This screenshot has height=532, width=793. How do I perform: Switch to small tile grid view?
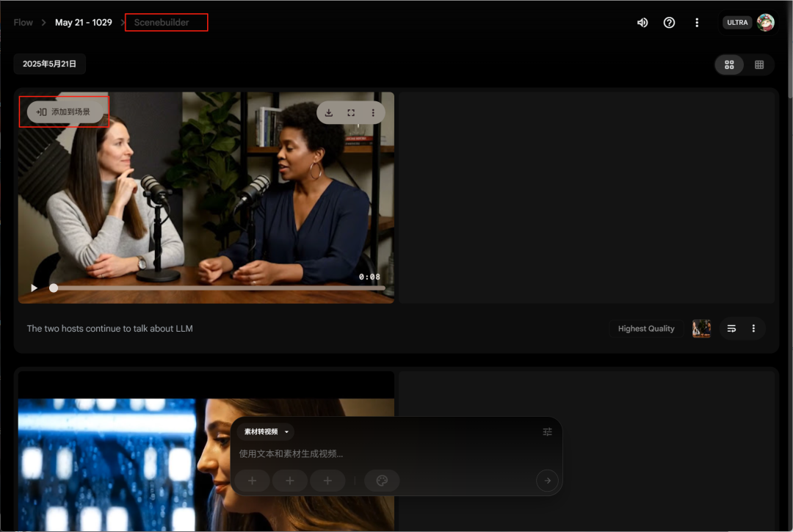pos(759,65)
